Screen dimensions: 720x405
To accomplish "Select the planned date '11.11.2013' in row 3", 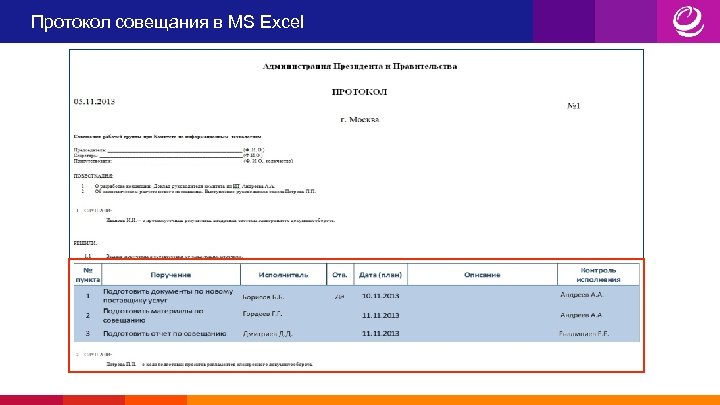I will click(x=380, y=334).
